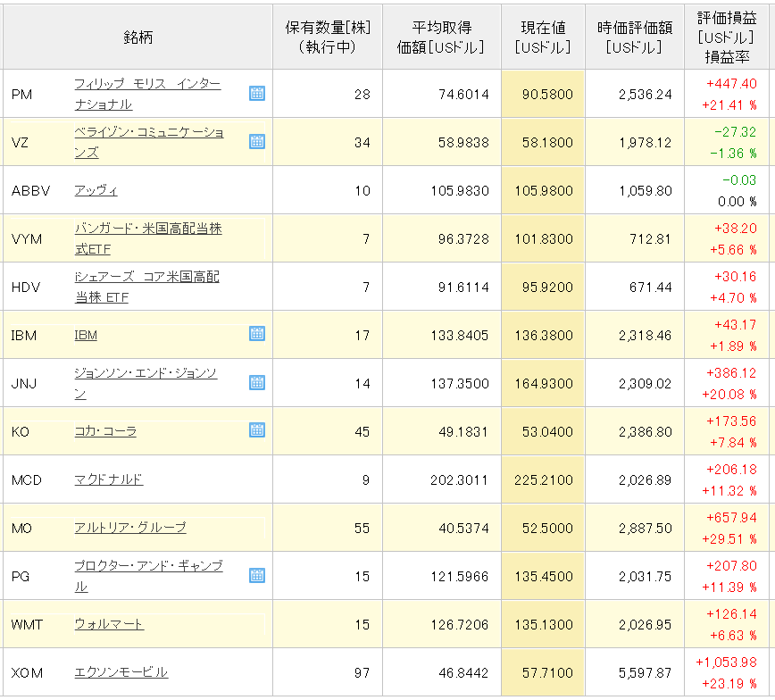Select holding quantity 45 for KO
Image resolution: width=775 pixels, height=700 pixels.
tap(362, 432)
